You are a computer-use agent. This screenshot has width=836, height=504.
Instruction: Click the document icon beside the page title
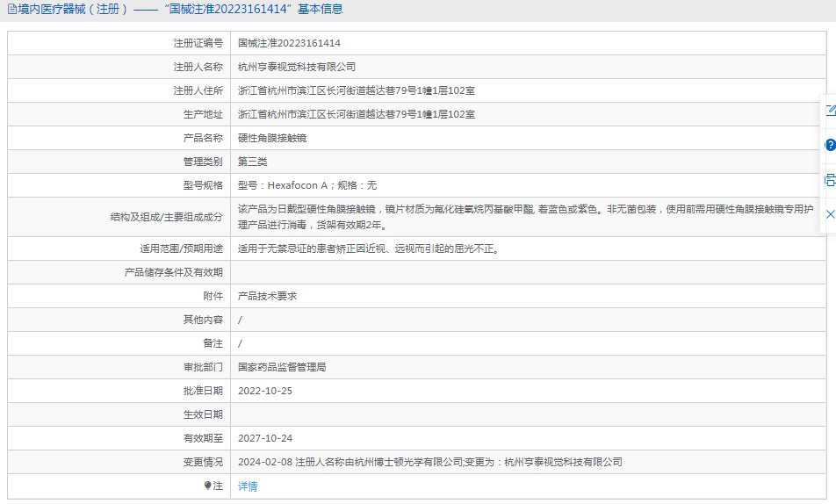click(11, 9)
